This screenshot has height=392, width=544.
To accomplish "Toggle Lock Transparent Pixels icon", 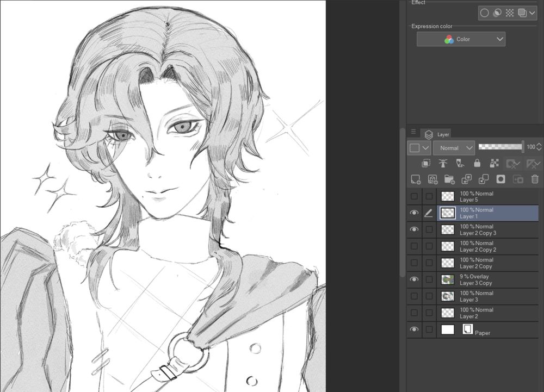I will (x=494, y=163).
